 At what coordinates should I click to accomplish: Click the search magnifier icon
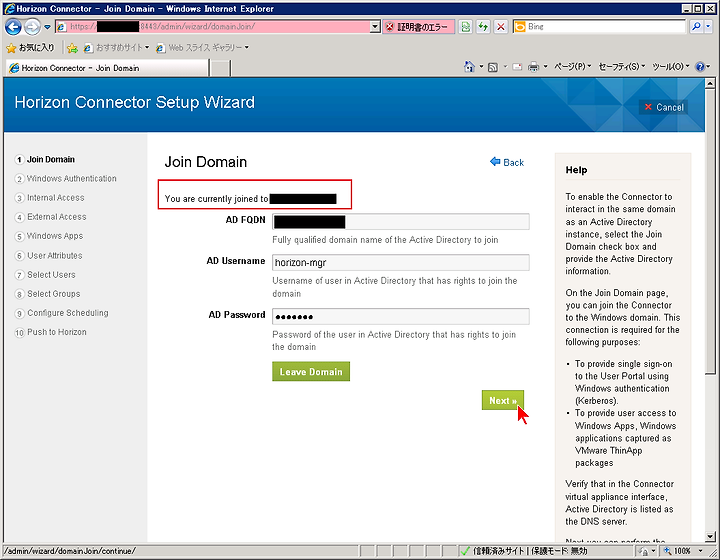pyautogui.click(x=696, y=27)
